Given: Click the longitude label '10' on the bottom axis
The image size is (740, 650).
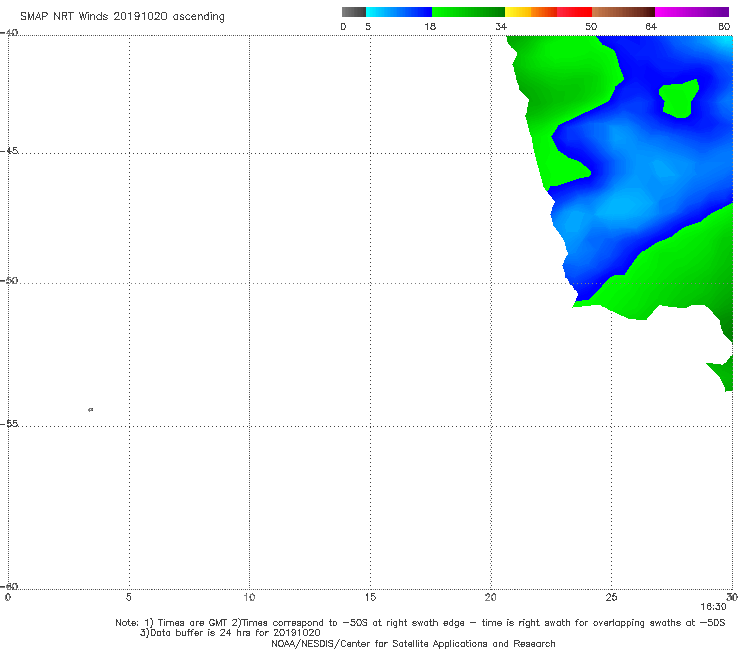Looking at the screenshot, I should click(x=249, y=598).
